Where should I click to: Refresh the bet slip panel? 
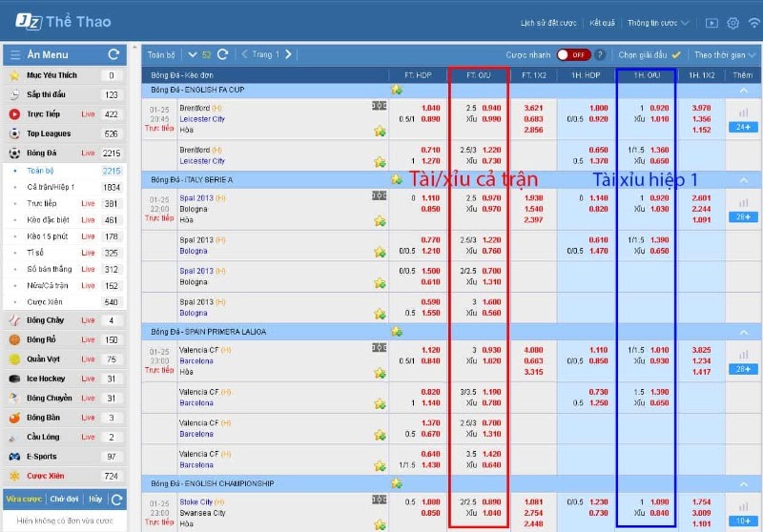[x=116, y=499]
